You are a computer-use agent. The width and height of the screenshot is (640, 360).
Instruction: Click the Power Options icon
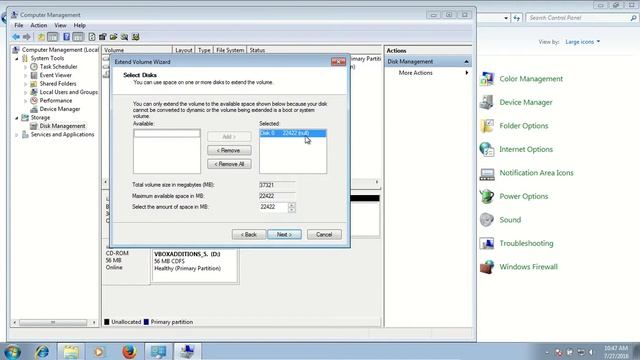(487, 196)
